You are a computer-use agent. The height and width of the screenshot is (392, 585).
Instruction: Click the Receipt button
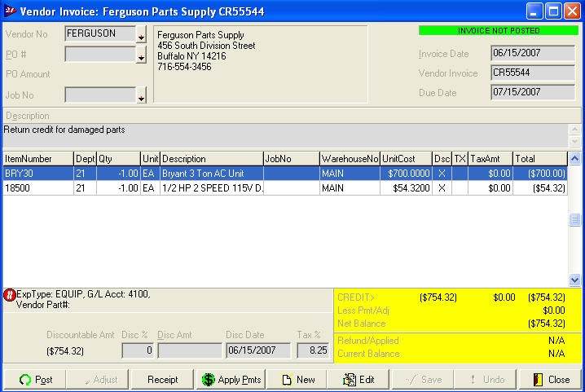(163, 380)
